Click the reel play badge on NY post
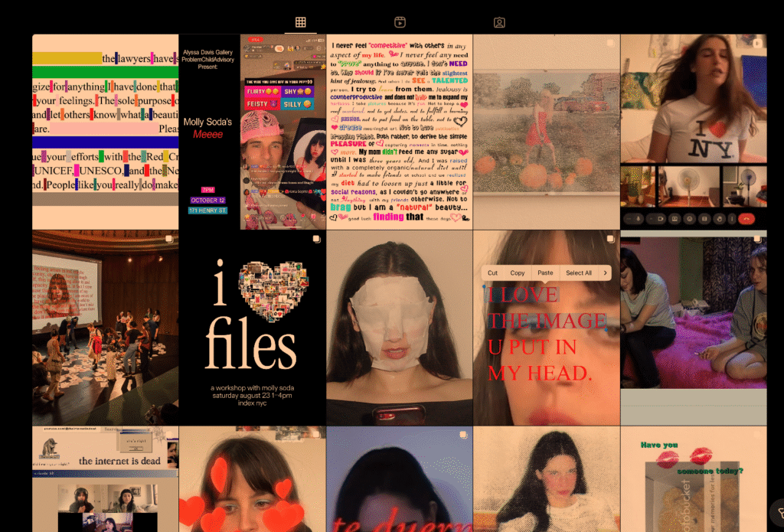The image size is (784, 532). (x=757, y=44)
